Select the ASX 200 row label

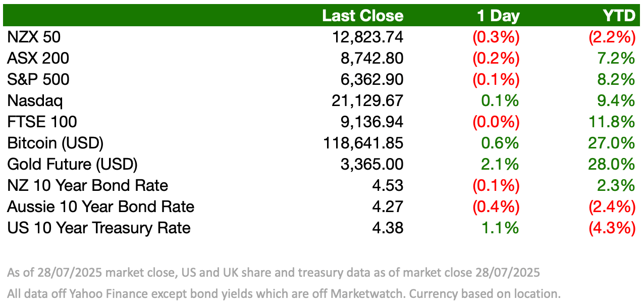(x=38, y=58)
